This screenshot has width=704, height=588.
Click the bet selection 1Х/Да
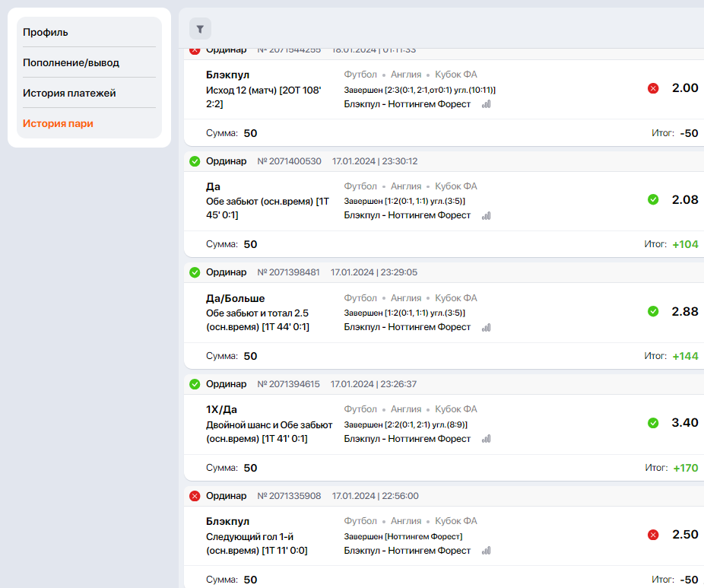(221, 410)
